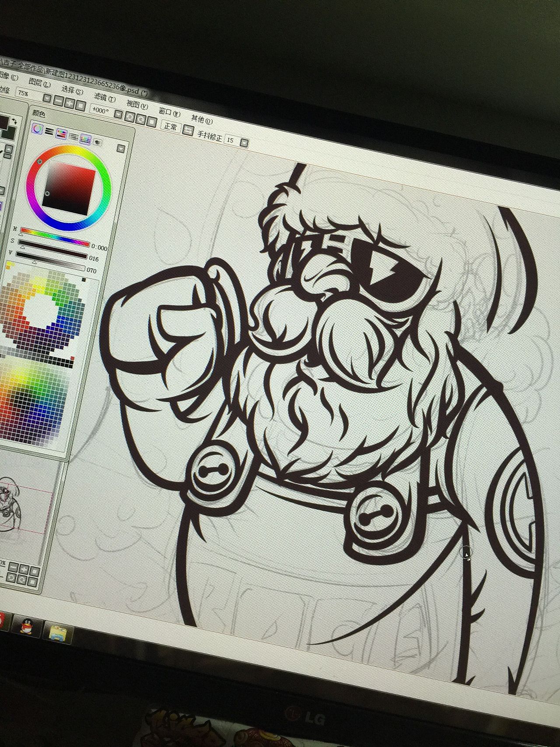
Task: Click the zoom out minus button in top toolbar
Action: pyautogui.click(x=59, y=101)
